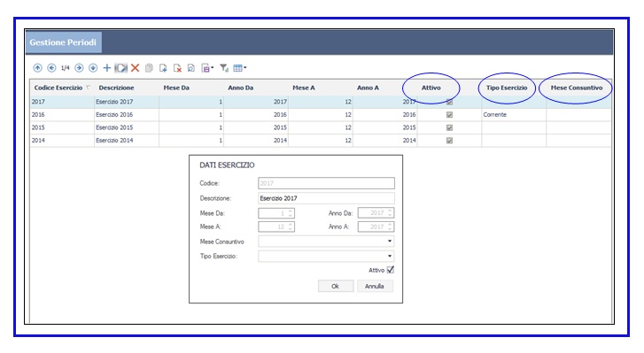Toggle Attivo checkbox in the 2014 row
This screenshot has height=353, width=644.
point(449,140)
